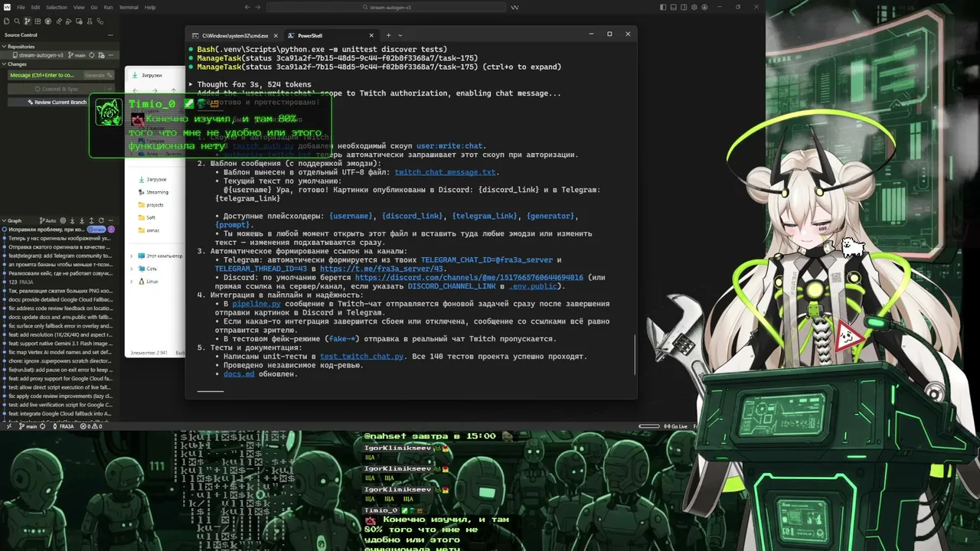Expand the 'Thought for 3s' terminal block
The image size is (980, 551).
(191, 84)
